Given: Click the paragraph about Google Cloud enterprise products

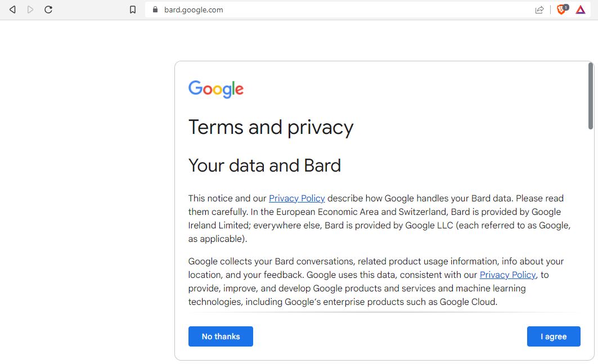Looking at the screenshot, I should click(x=376, y=282).
